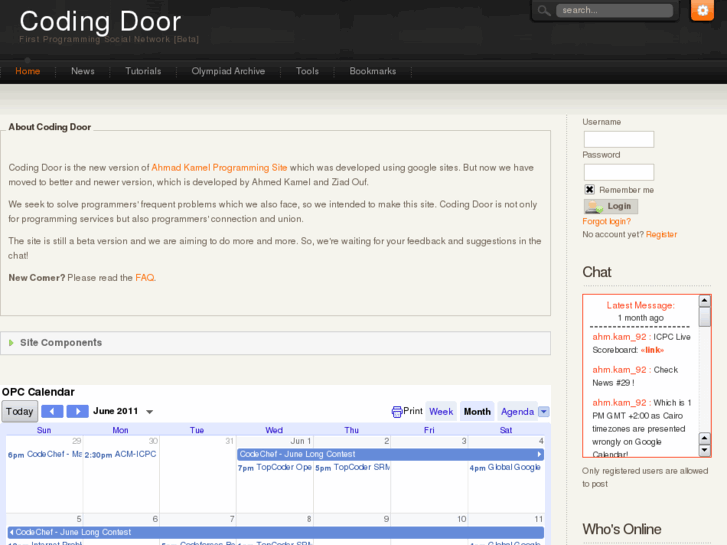Open the Olympiad Archive menu
The height and width of the screenshot is (545, 727).
(228, 71)
